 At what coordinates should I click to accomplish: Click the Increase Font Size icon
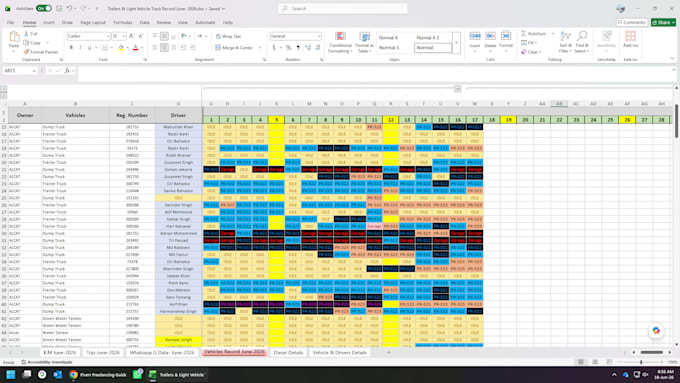coord(132,36)
